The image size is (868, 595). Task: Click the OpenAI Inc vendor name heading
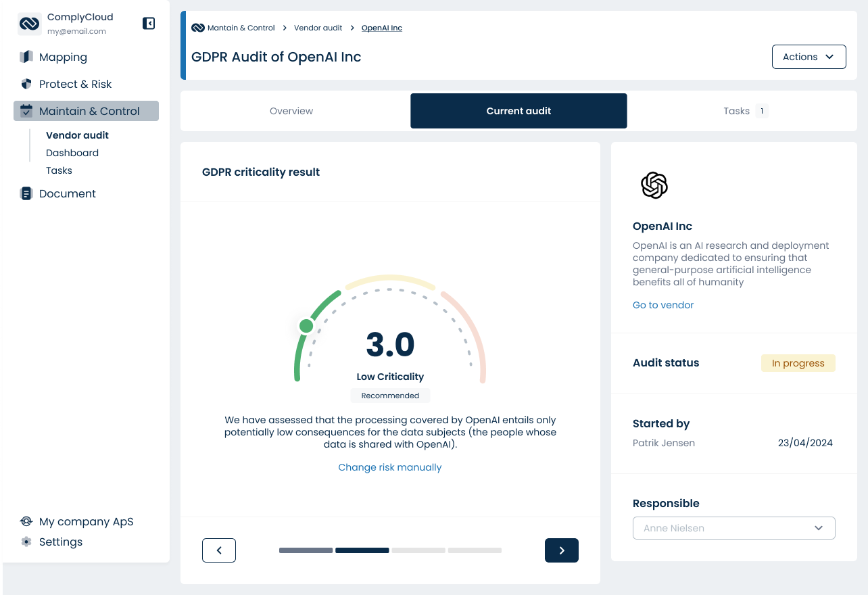pos(662,227)
